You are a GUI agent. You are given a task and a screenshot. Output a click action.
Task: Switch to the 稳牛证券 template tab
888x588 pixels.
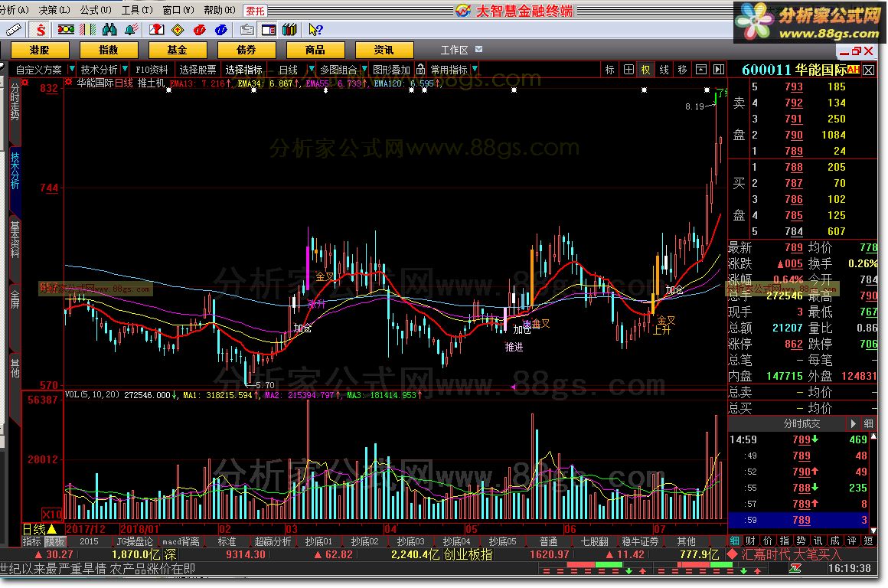pos(641,541)
